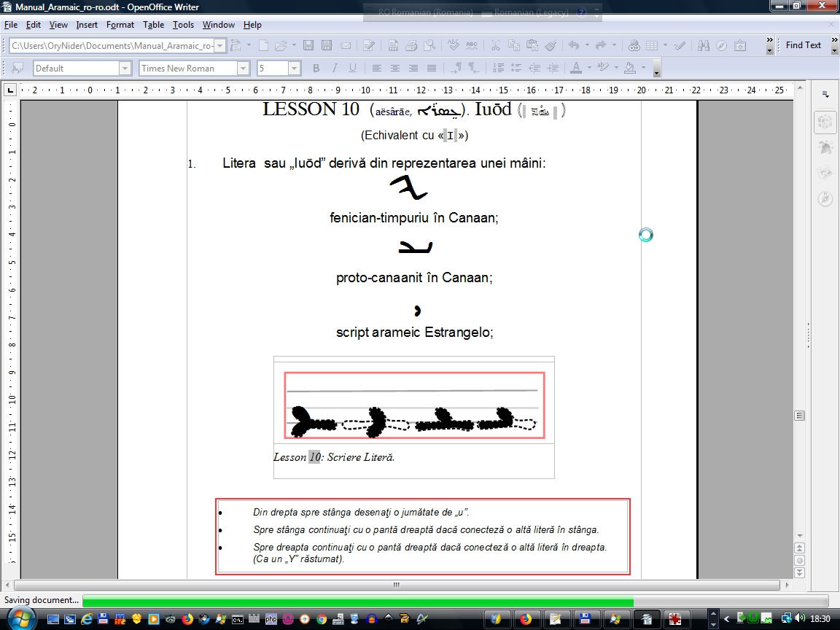Open Find & Replace binoculars icon
The image size is (840, 630).
point(703,45)
